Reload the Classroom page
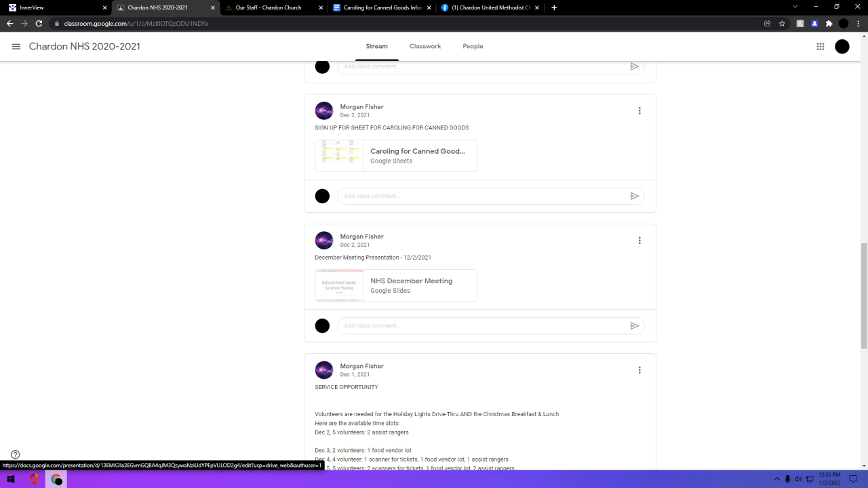 click(x=39, y=23)
